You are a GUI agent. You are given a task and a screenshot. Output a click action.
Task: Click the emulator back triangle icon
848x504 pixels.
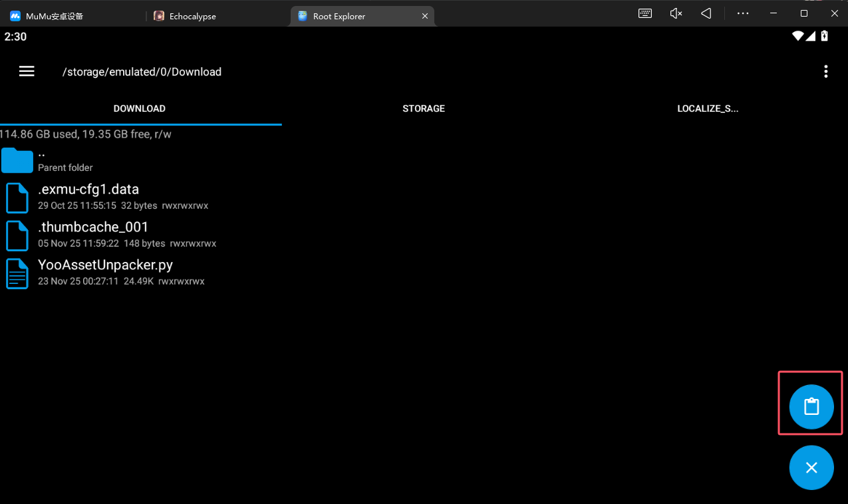706,13
